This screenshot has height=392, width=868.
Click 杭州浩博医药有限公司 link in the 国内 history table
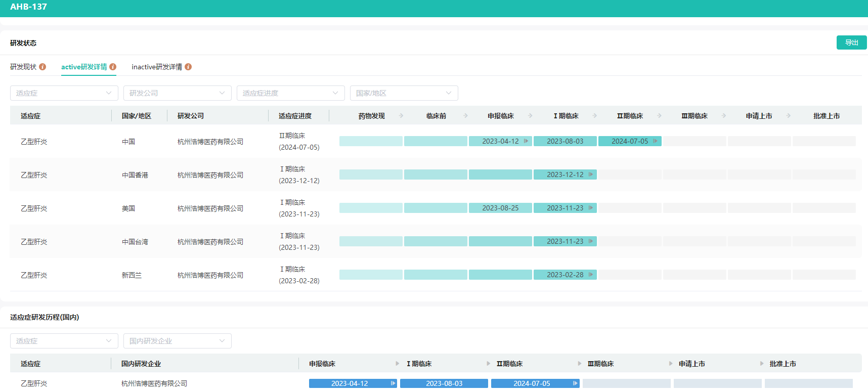click(x=154, y=383)
